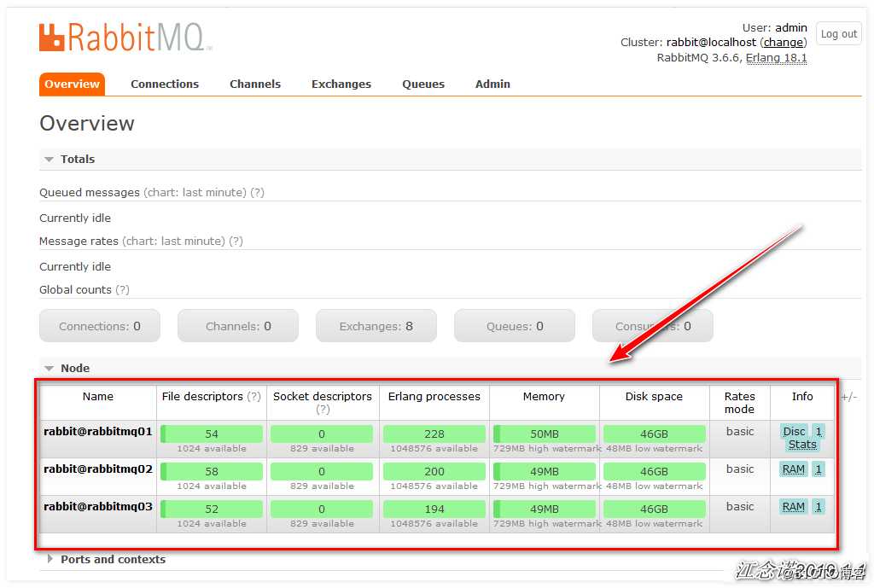Click the cluster name change link
Screen dimensions: 874x588
784,43
